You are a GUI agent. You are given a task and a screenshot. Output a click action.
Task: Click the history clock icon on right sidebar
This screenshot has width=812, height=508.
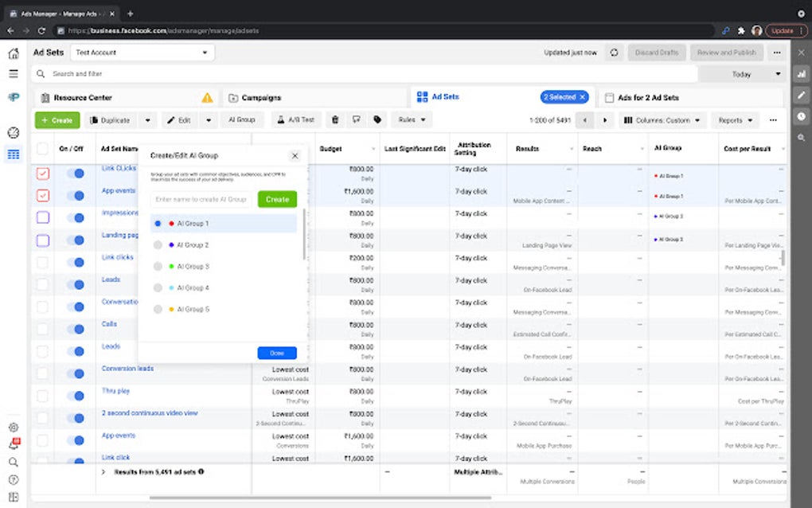click(802, 117)
